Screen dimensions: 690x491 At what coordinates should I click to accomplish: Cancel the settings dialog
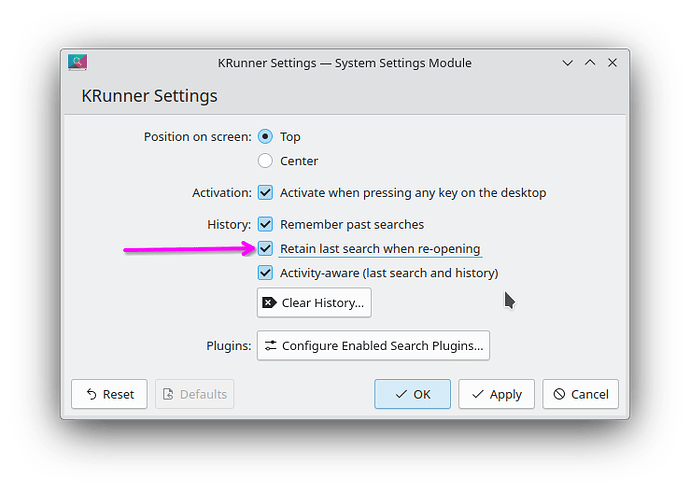click(x=581, y=394)
